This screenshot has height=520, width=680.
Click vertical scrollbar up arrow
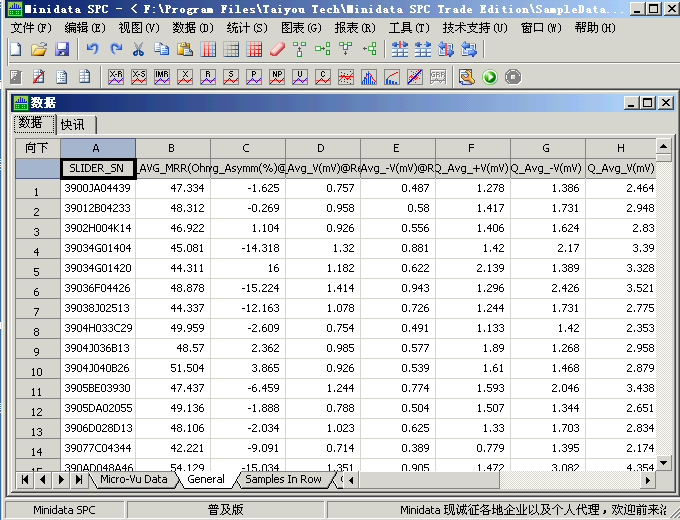tap(664, 146)
